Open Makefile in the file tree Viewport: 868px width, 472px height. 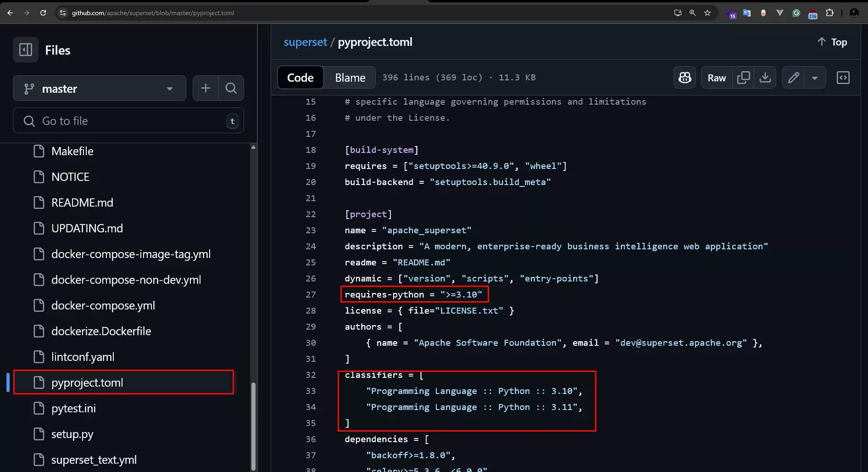click(x=72, y=151)
